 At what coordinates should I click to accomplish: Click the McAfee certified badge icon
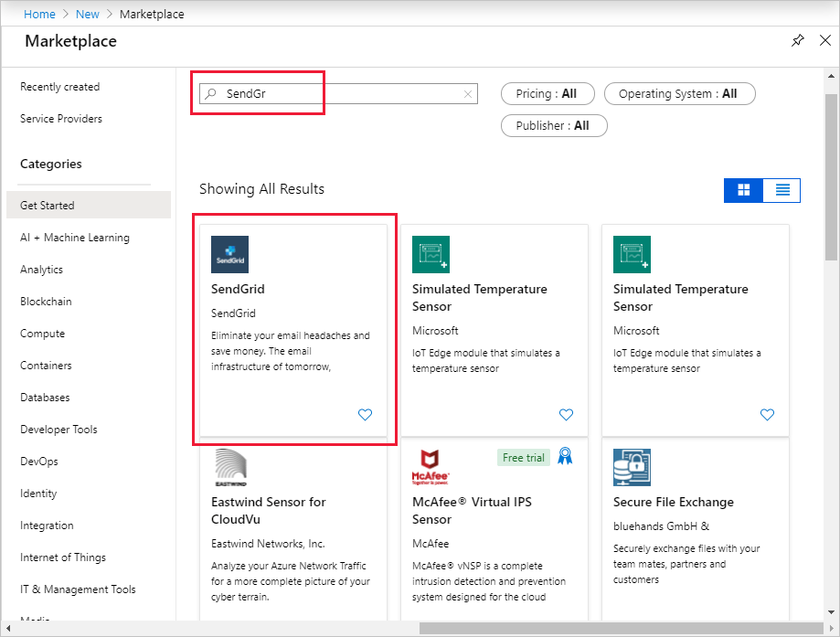click(x=565, y=456)
